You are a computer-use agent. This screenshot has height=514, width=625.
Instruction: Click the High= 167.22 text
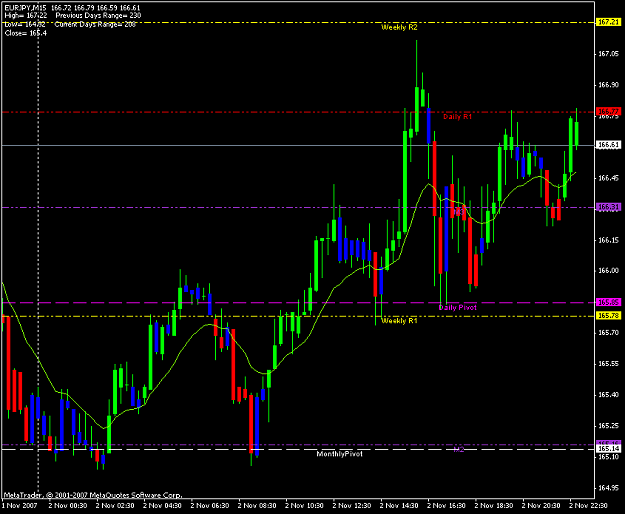[26, 16]
